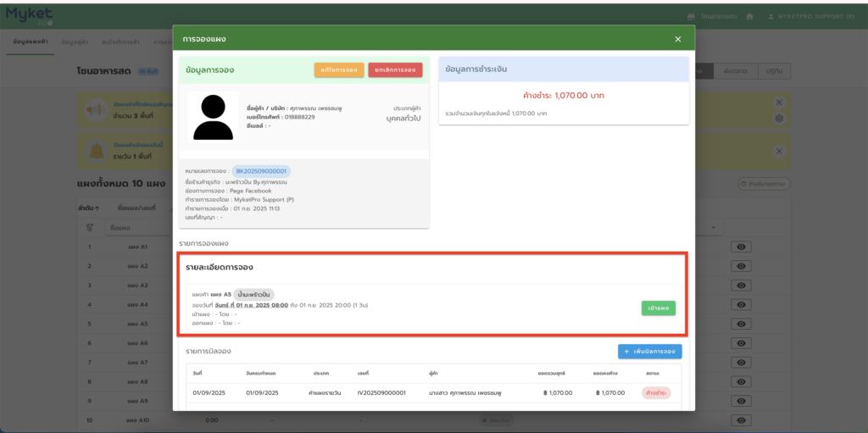Click invoice number IV202509000001

click(x=382, y=392)
